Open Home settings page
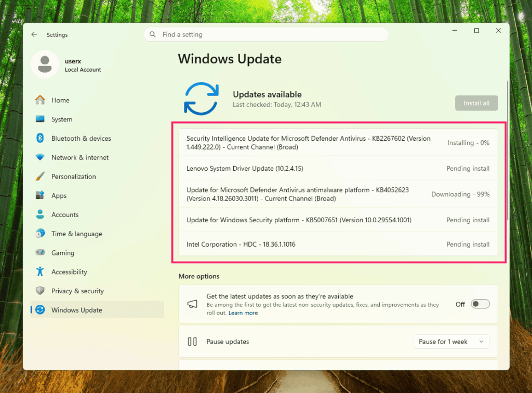This screenshot has height=393, width=532. pos(97,100)
